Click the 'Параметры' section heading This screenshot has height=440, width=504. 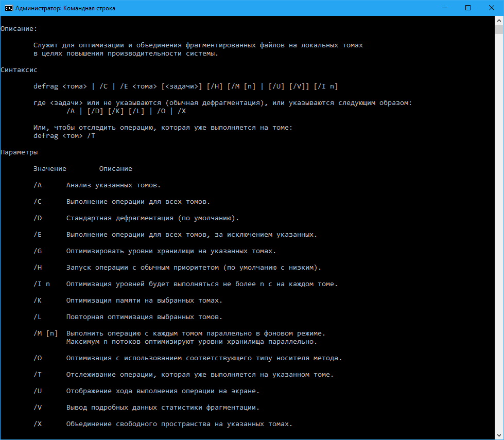click(19, 152)
